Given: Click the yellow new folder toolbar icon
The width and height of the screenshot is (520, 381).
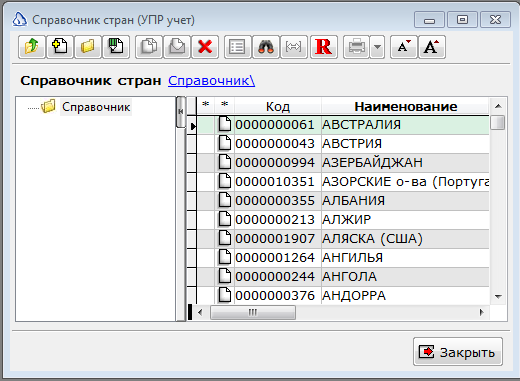Looking at the screenshot, I should [x=88, y=47].
